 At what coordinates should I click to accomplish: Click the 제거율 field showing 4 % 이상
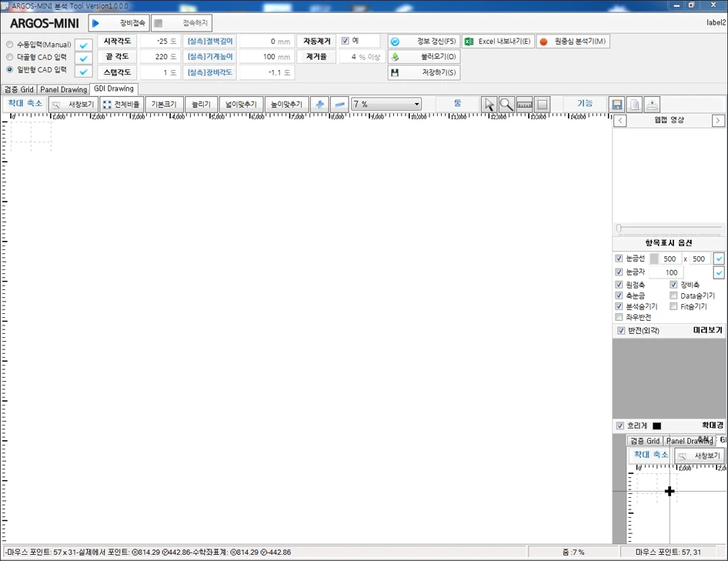(x=361, y=57)
